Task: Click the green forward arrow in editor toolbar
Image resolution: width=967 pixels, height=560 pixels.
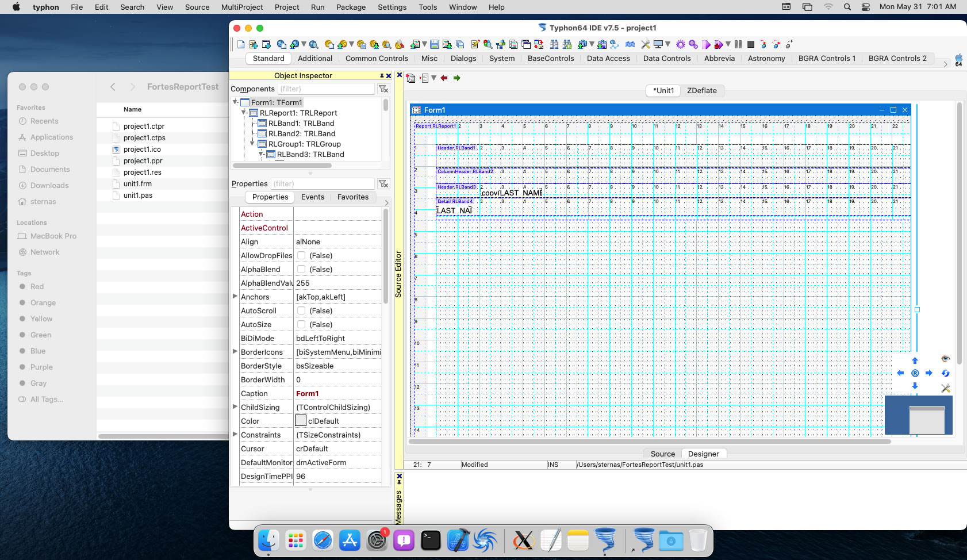Action: coord(457,78)
